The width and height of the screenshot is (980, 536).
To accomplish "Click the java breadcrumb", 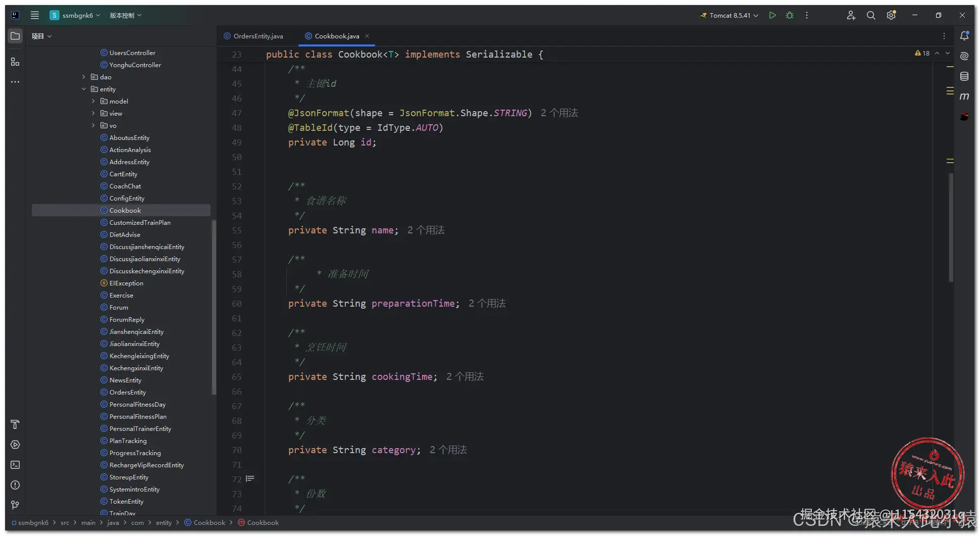I will pos(113,522).
